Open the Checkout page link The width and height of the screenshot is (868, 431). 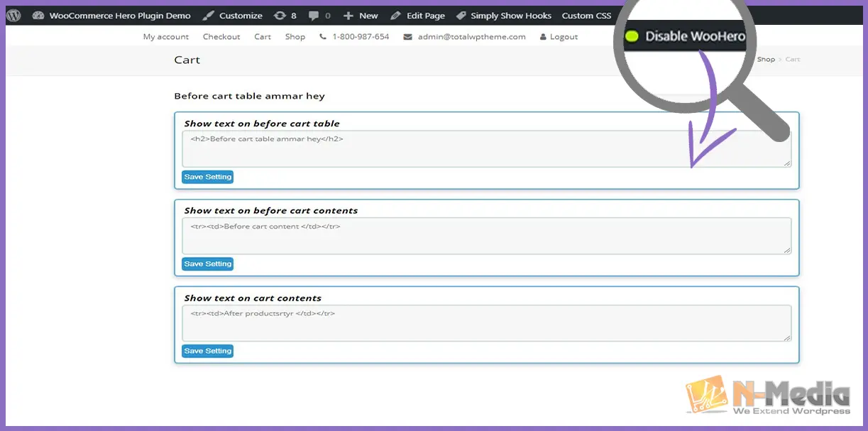[x=221, y=37]
